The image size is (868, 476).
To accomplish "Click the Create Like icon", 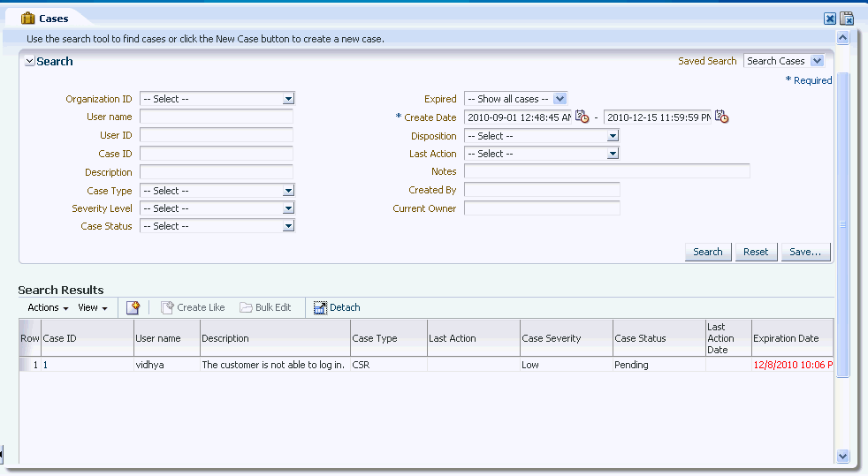I will coord(167,307).
